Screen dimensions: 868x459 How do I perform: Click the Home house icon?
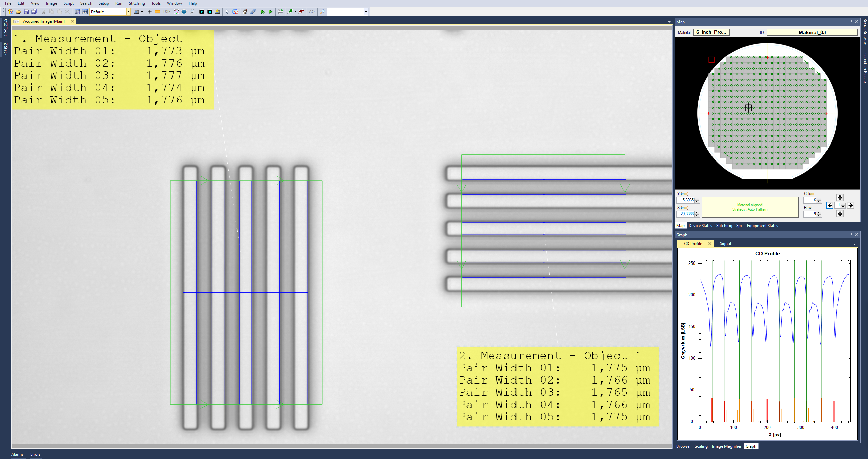pyautogui.click(x=245, y=12)
